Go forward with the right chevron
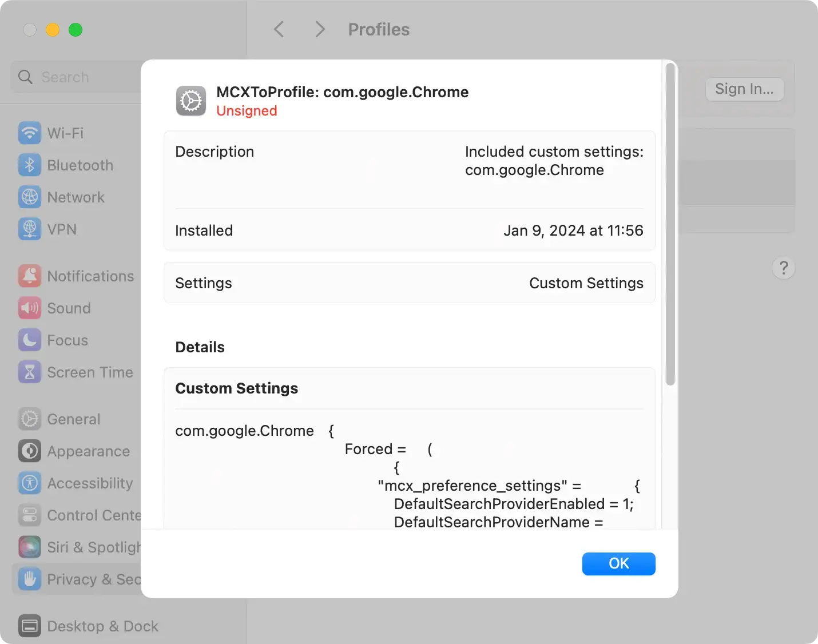Viewport: 818px width, 644px height. point(320,30)
